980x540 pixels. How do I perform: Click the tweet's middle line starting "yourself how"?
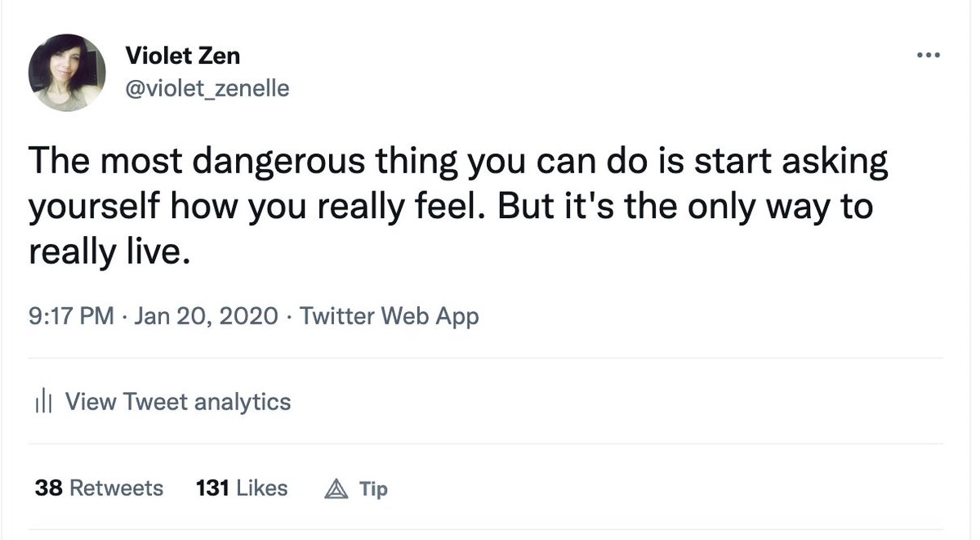point(450,208)
